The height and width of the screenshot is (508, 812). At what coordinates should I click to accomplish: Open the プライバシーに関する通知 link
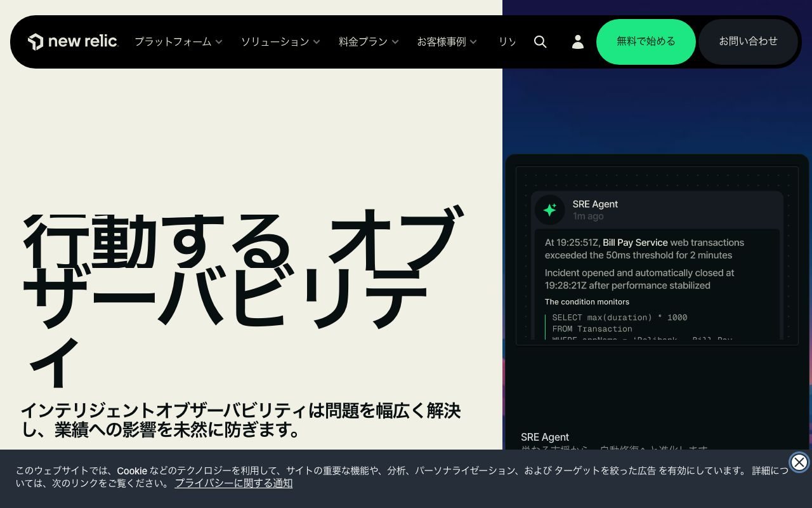[233, 483]
